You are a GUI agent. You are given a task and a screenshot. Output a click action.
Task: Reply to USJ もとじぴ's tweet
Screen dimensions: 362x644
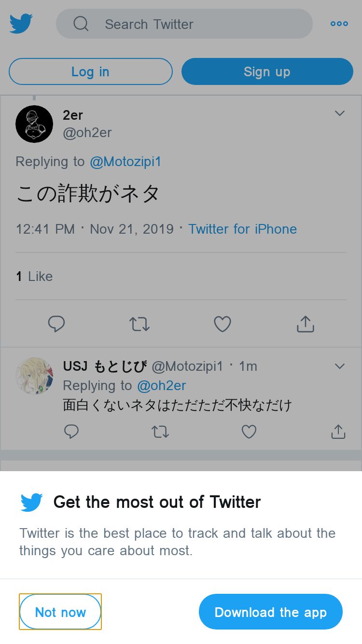pyautogui.click(x=71, y=431)
